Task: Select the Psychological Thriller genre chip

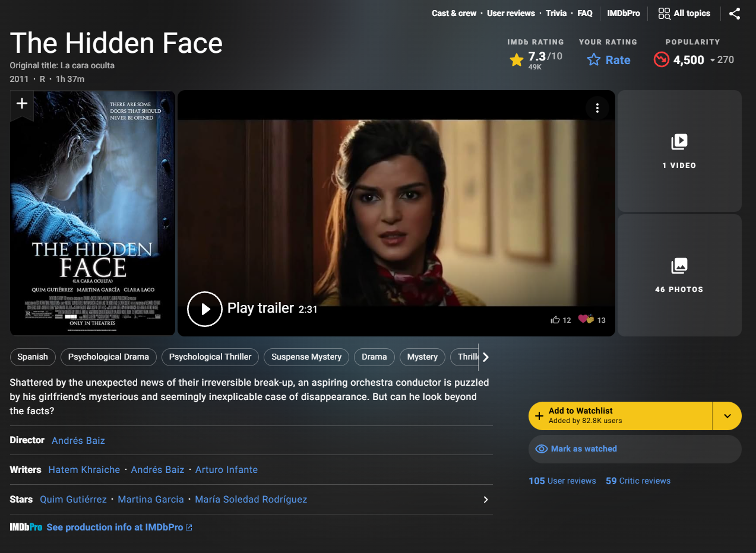Action: click(210, 357)
